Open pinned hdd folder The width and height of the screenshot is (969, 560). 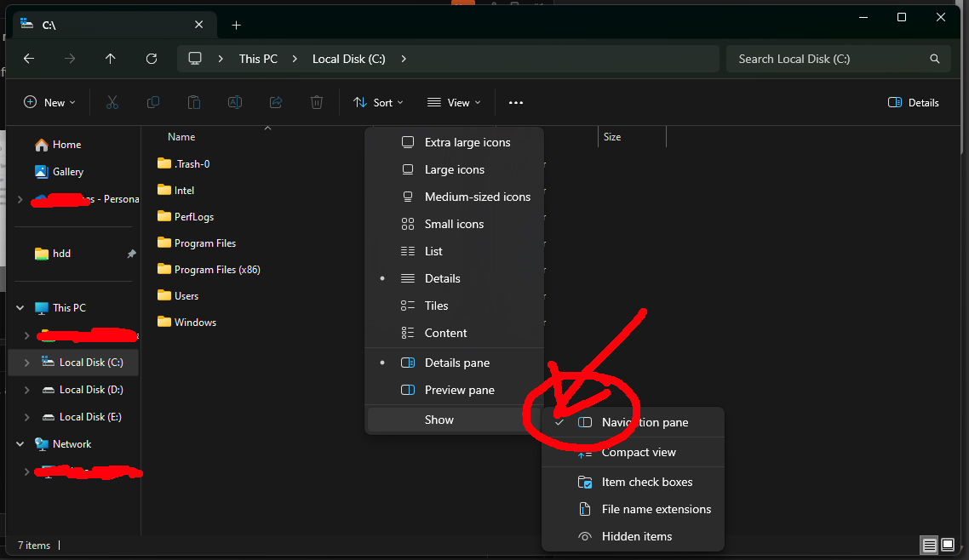pyautogui.click(x=53, y=254)
